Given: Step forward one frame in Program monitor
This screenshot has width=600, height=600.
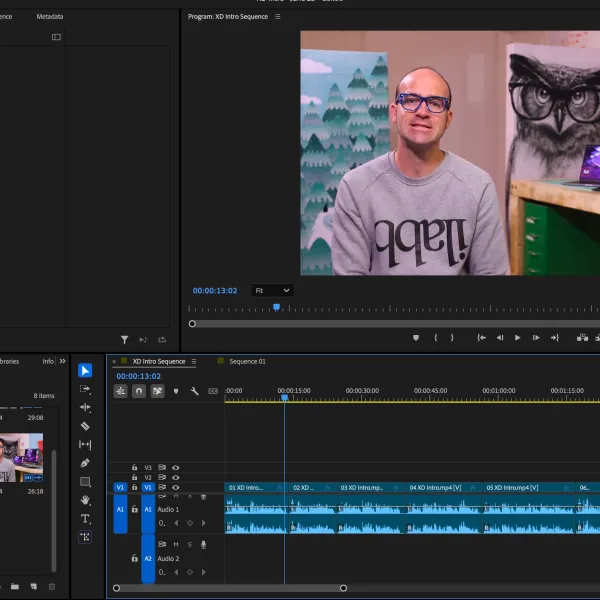Looking at the screenshot, I should [536, 338].
